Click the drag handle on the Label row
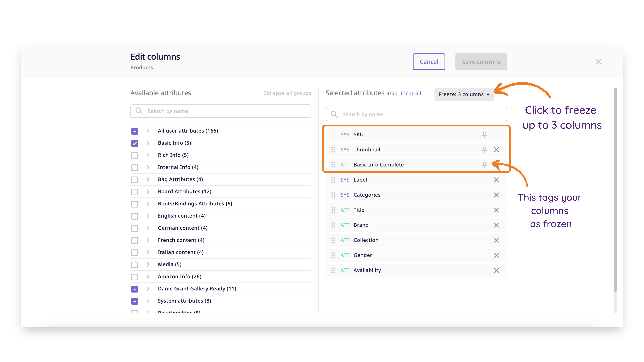644x362 pixels. pyautogui.click(x=333, y=180)
